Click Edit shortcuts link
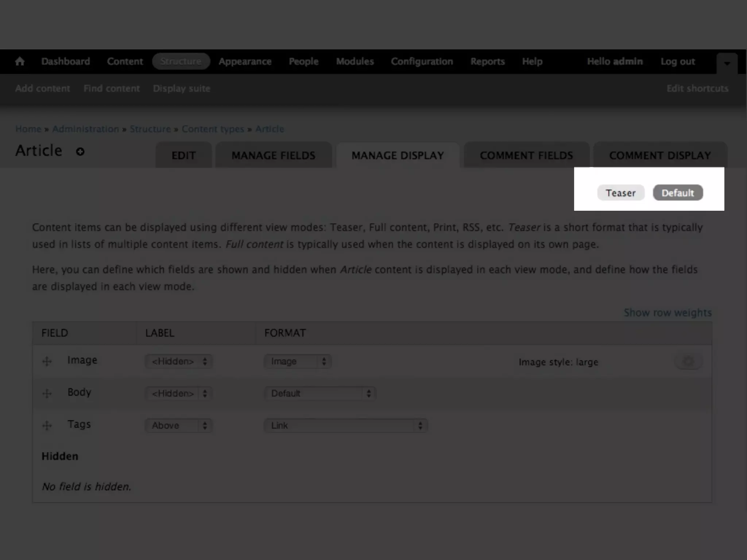 click(x=697, y=88)
